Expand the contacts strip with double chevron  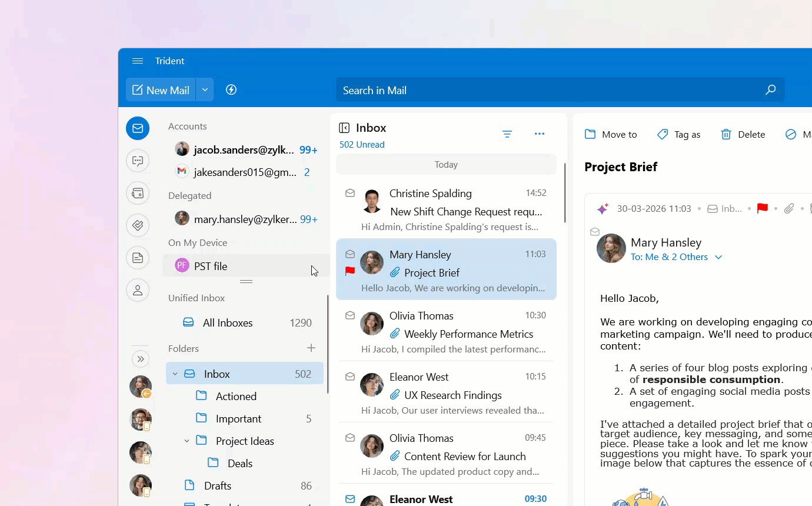pyautogui.click(x=140, y=359)
